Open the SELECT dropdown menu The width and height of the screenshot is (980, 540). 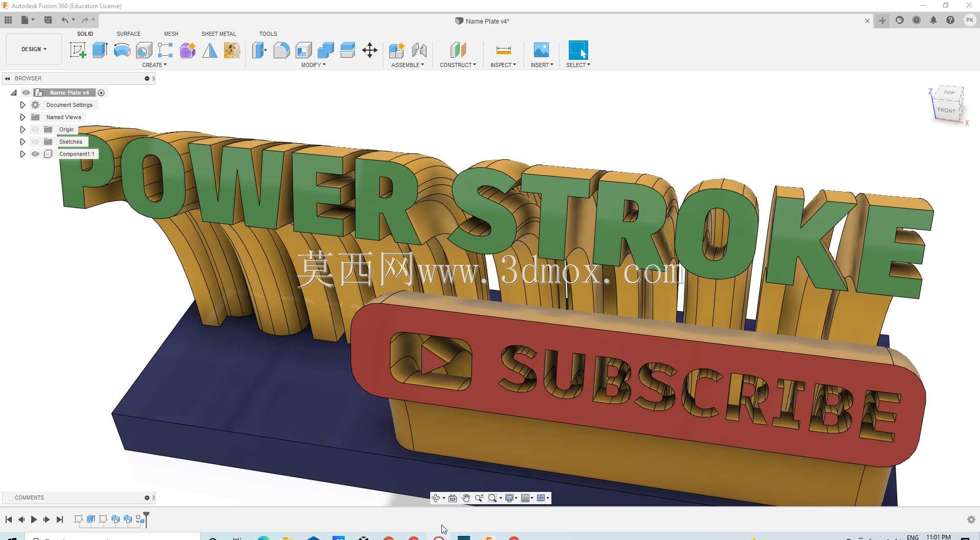tap(578, 65)
